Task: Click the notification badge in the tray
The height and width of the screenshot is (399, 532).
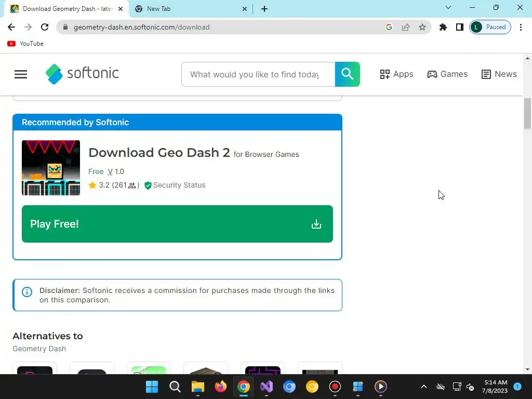Action: (x=517, y=386)
